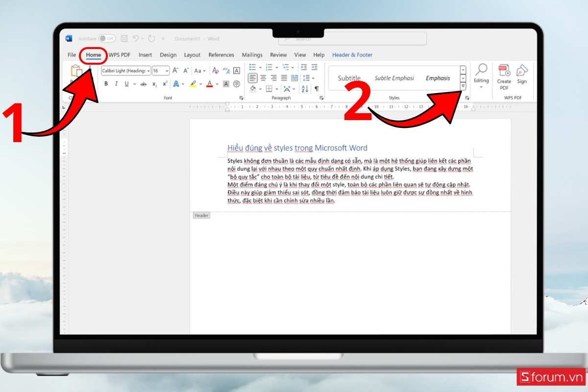Viewport: 588px width, 392px height.
Task: Apply the Subtle Emphasis style
Action: click(x=394, y=78)
